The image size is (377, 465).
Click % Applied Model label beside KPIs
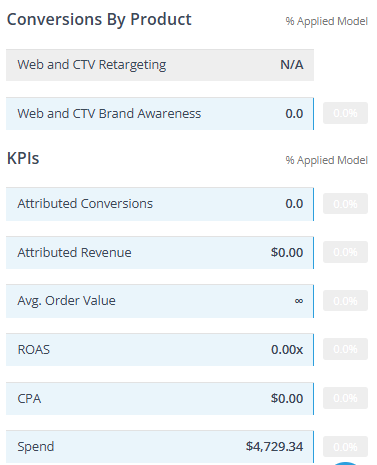click(x=327, y=160)
